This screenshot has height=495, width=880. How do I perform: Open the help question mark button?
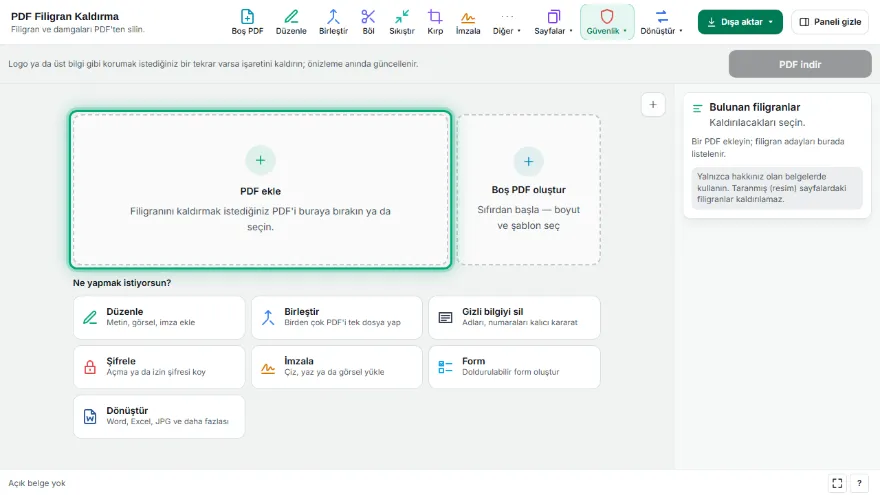click(859, 483)
